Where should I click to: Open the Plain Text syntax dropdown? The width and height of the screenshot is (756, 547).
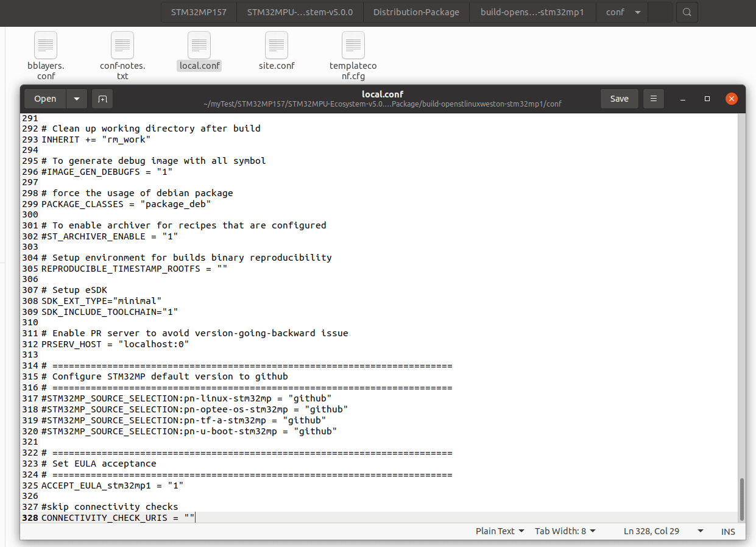[500, 531]
